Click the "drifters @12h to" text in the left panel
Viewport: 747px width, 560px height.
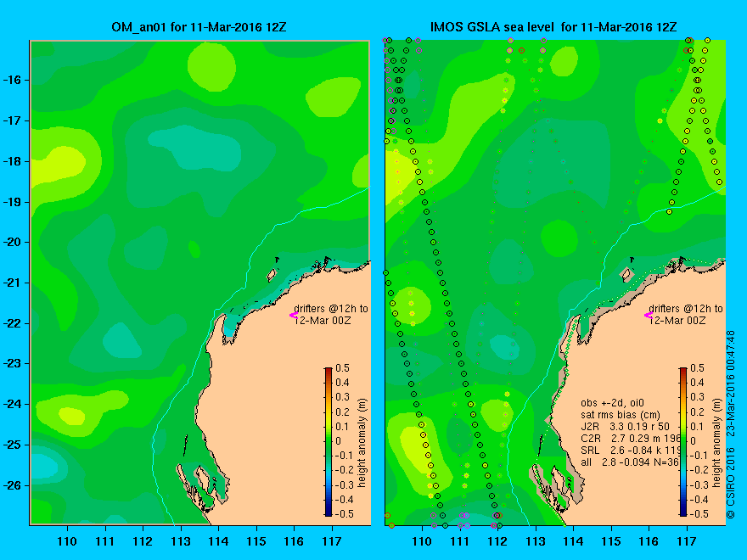[331, 309]
